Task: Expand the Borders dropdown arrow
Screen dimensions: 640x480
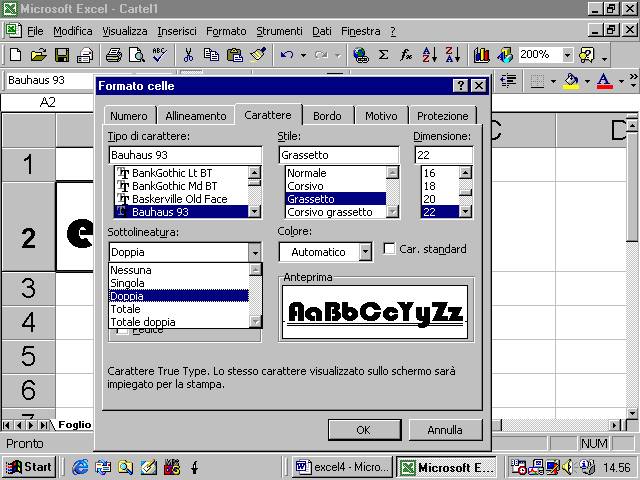Action: pos(553,81)
